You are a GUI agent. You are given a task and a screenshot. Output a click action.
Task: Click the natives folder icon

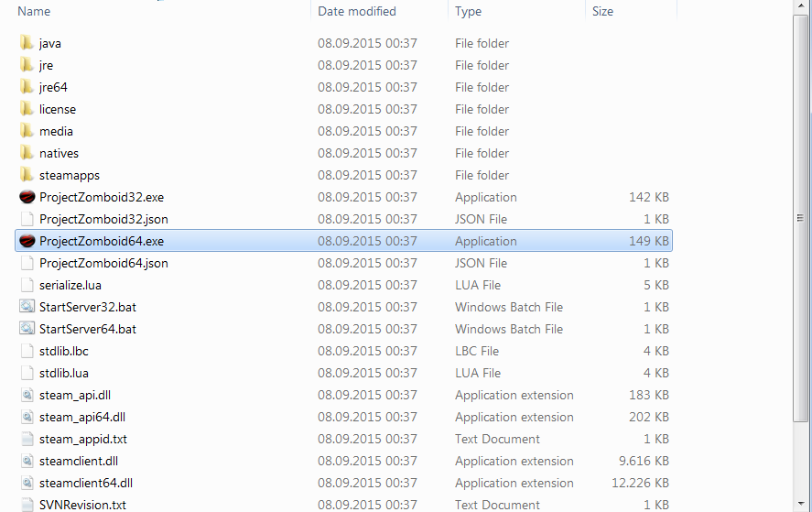pos(27,153)
